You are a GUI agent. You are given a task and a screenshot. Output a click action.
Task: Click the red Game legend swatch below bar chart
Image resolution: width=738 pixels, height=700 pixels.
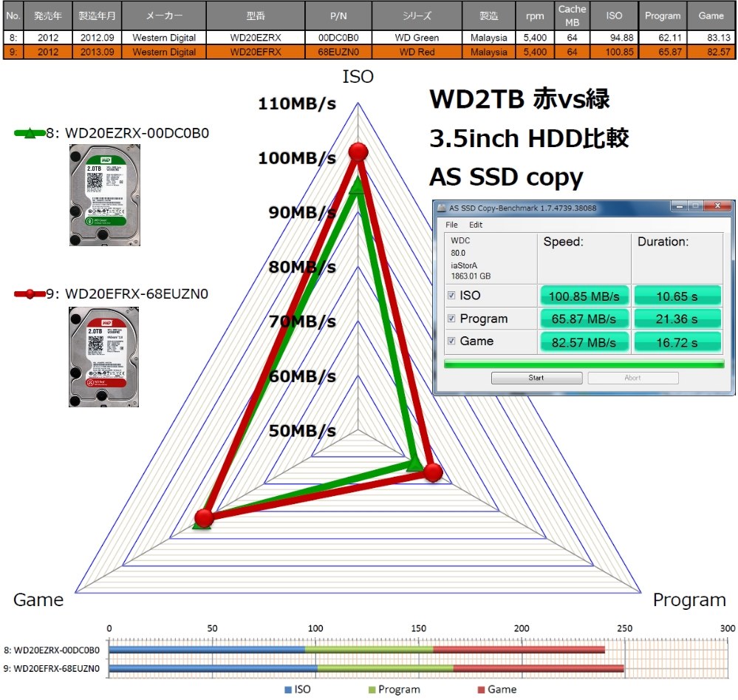(x=481, y=690)
